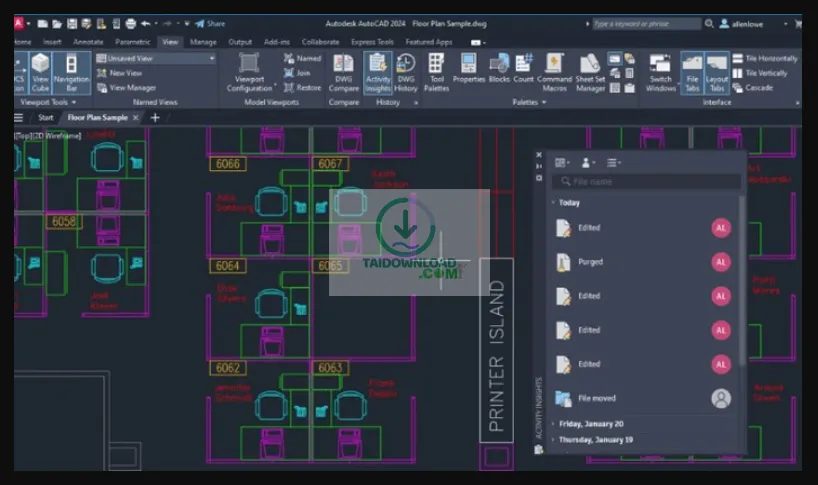Switch to the Annotate ribbon tab
The height and width of the screenshot is (485, 818).
(88, 42)
